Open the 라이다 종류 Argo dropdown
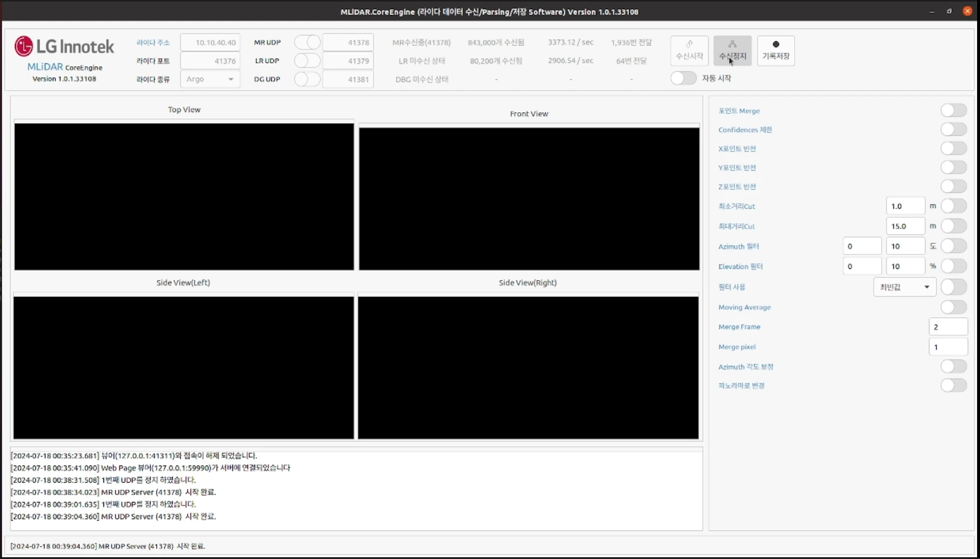This screenshot has height=559, width=980. click(210, 79)
